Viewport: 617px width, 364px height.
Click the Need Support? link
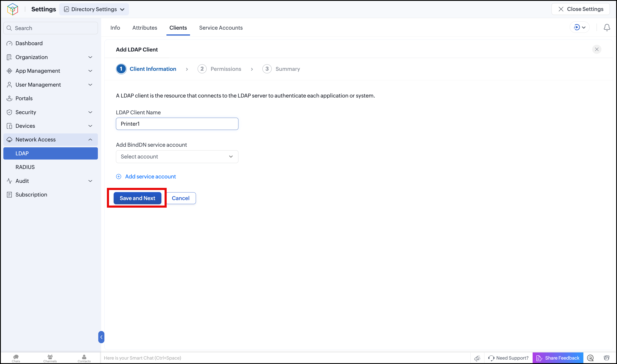point(508,358)
